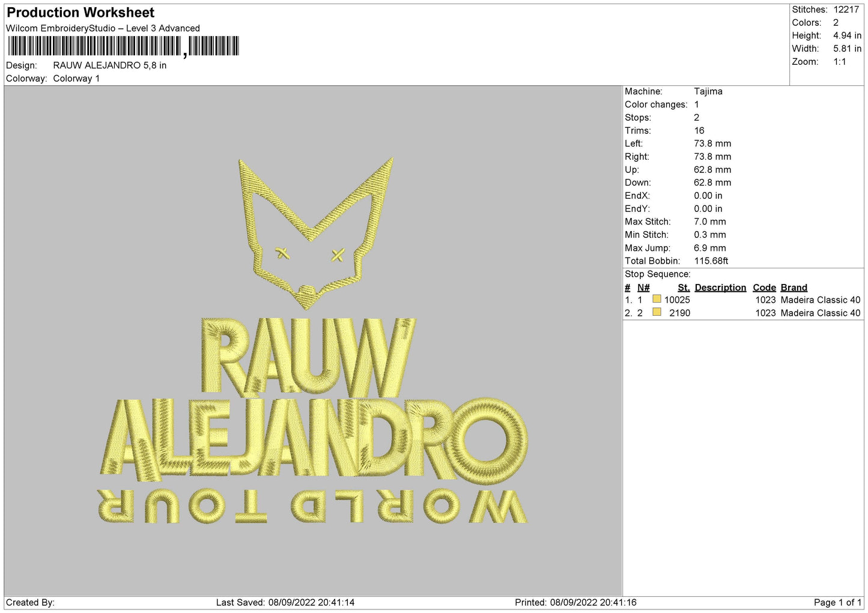Click the Up value '62.8 mm'
Image resolution: width=868 pixels, height=613 pixels.
pyautogui.click(x=712, y=170)
